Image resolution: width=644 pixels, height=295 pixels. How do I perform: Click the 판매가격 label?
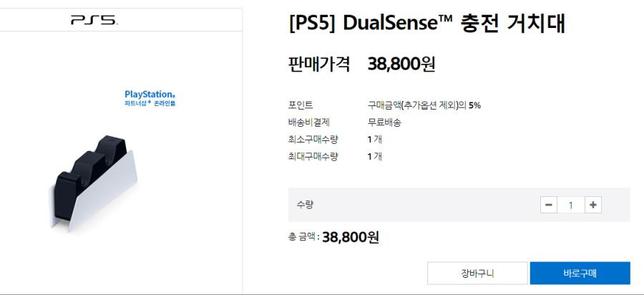point(319,64)
